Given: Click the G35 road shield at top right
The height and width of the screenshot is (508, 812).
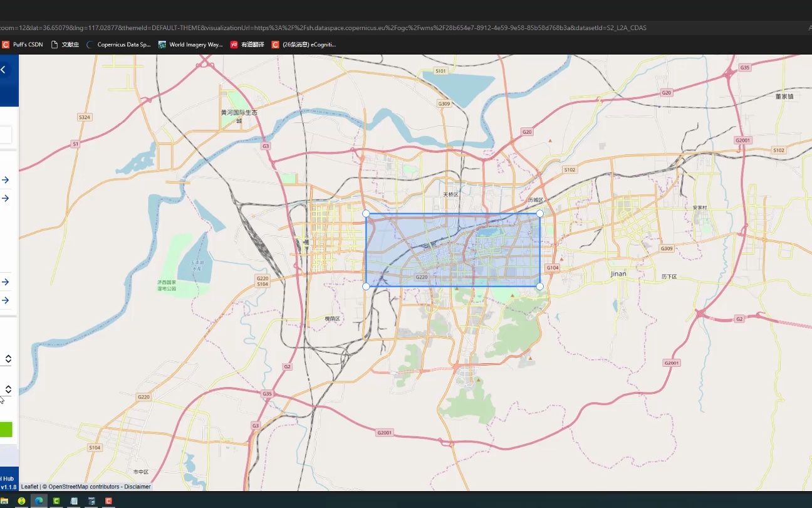Looking at the screenshot, I should (745, 67).
